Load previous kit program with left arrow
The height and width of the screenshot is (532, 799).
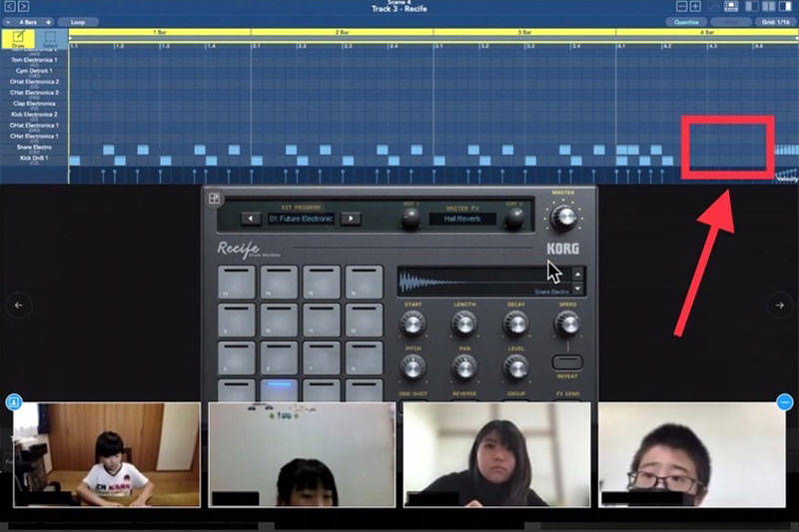pyautogui.click(x=251, y=219)
